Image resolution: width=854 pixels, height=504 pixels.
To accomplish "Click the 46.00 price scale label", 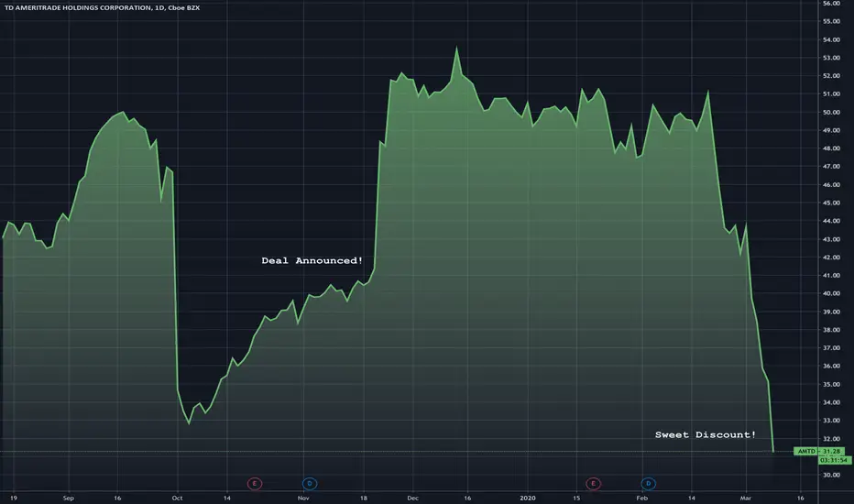I will [831, 185].
